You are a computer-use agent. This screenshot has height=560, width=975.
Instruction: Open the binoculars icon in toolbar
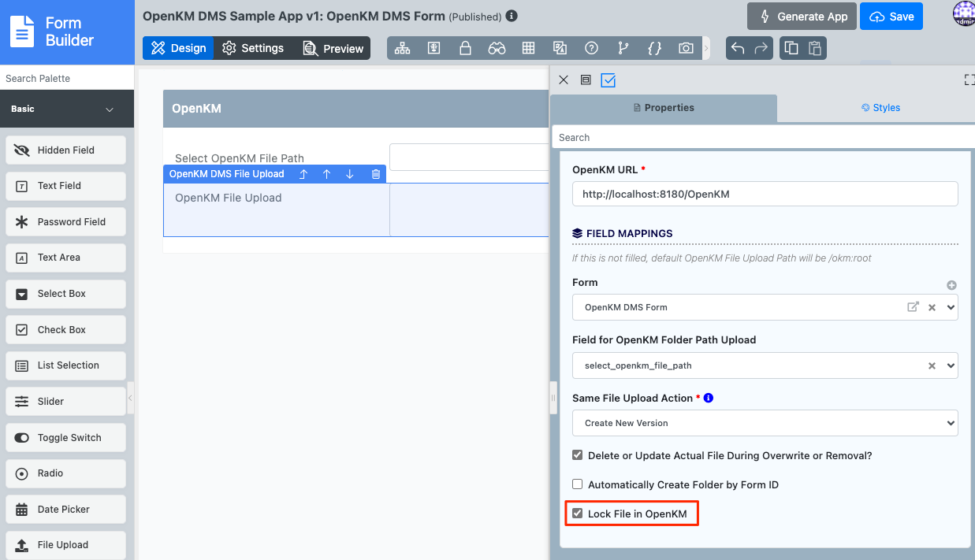(497, 48)
